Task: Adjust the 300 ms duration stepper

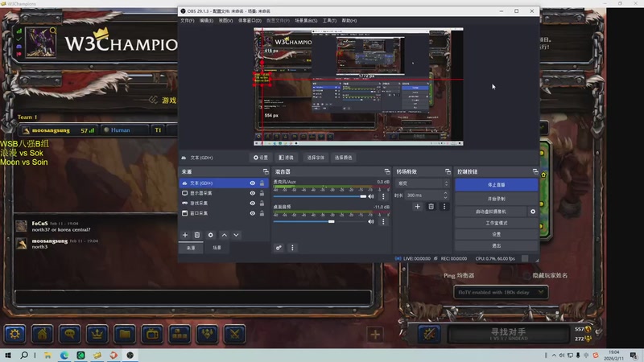Action: (x=446, y=195)
